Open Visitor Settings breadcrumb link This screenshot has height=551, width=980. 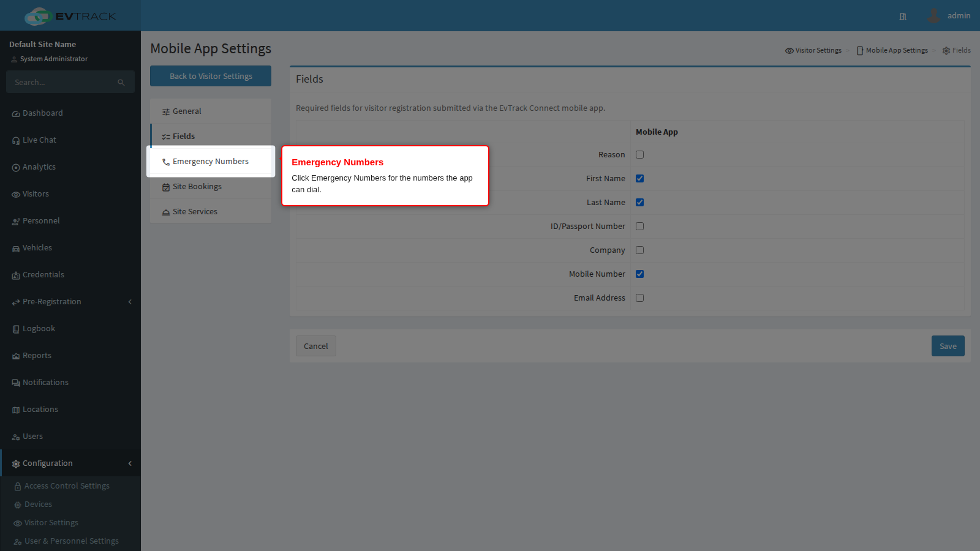(813, 51)
